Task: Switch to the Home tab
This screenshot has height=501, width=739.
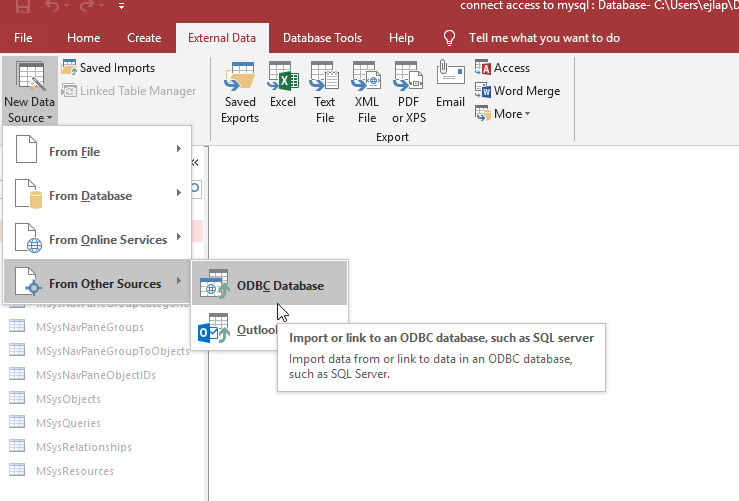Action: [83, 38]
